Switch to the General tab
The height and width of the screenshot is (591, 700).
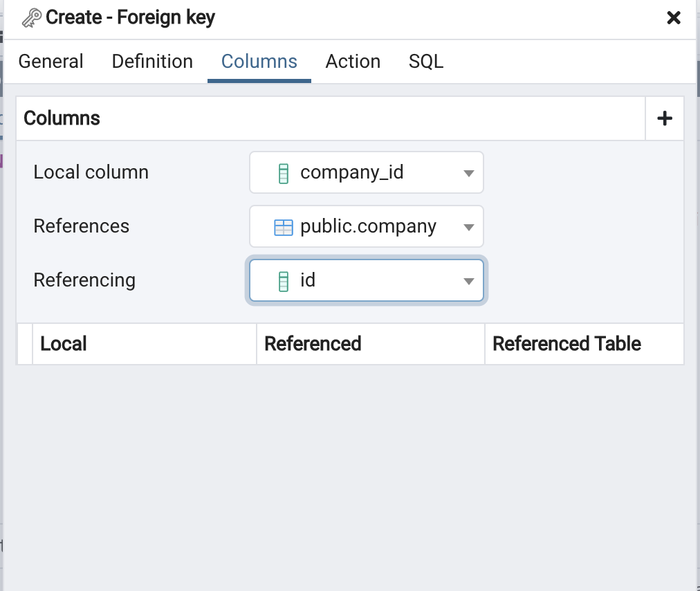50,62
